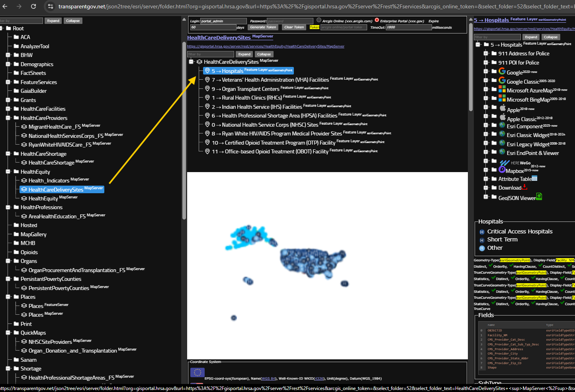The image size is (575, 392).
Task: Click the green GeoJSON Viewer icon
Action: tap(539, 196)
